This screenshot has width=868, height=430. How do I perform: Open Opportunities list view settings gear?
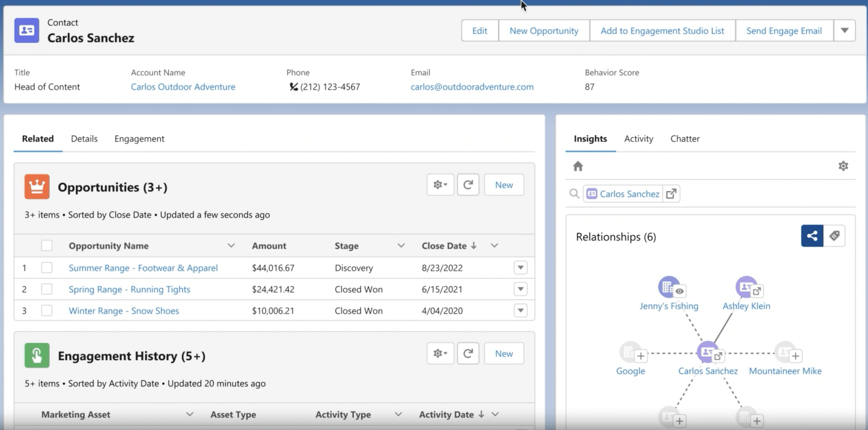pyautogui.click(x=440, y=184)
